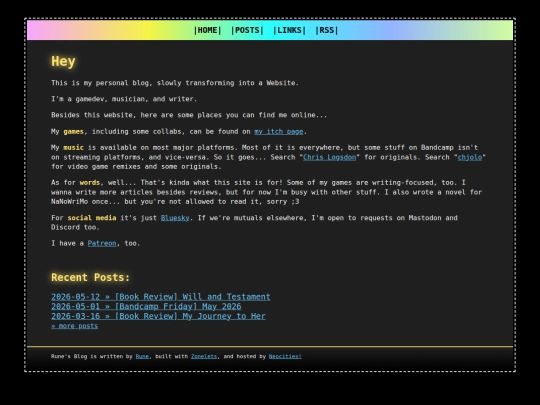Screen dimensions: 540x405
Task: Click the highlighted word 'music'
Action: pos(73,148)
